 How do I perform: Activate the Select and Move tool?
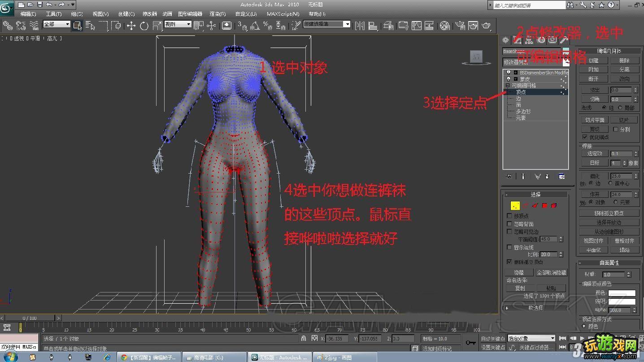[x=131, y=26]
